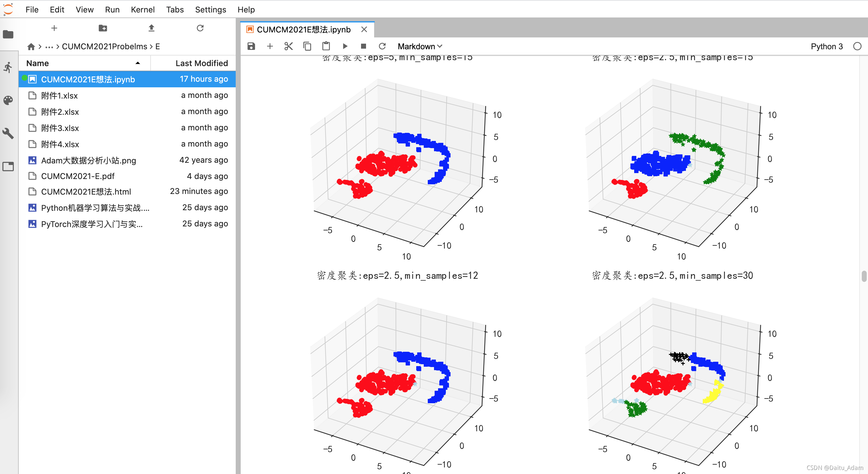The image size is (868, 474).
Task: Open the cell type Markdown dropdown
Action: [x=420, y=46]
